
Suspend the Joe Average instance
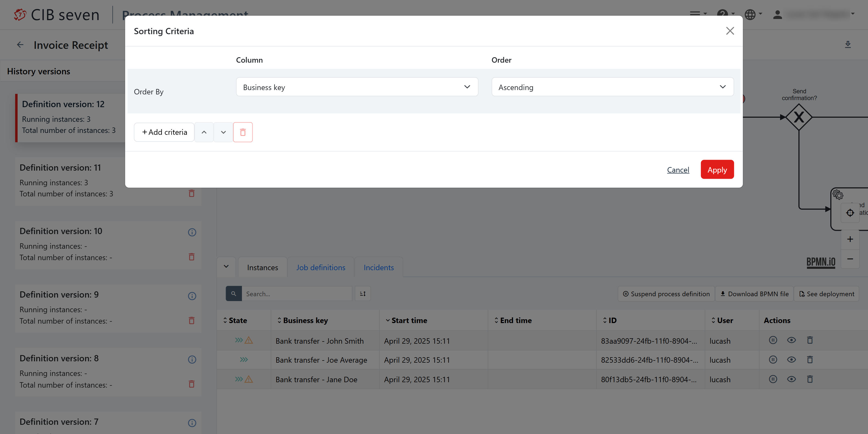click(x=773, y=359)
